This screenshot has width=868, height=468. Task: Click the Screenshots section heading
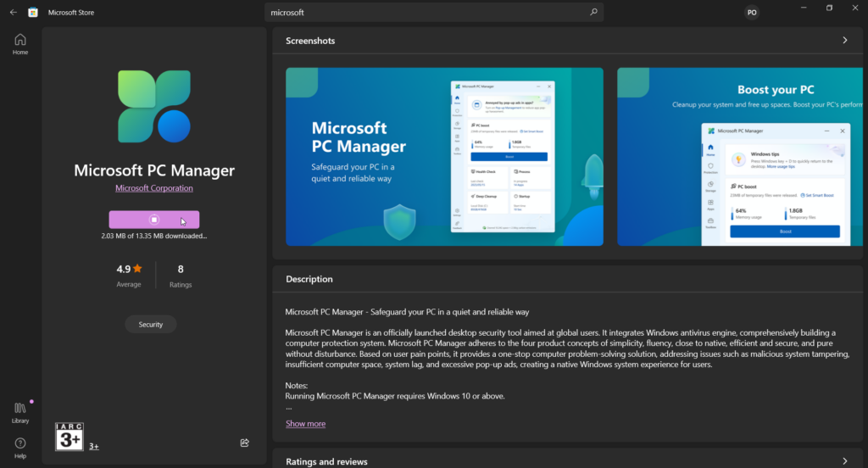(310, 41)
